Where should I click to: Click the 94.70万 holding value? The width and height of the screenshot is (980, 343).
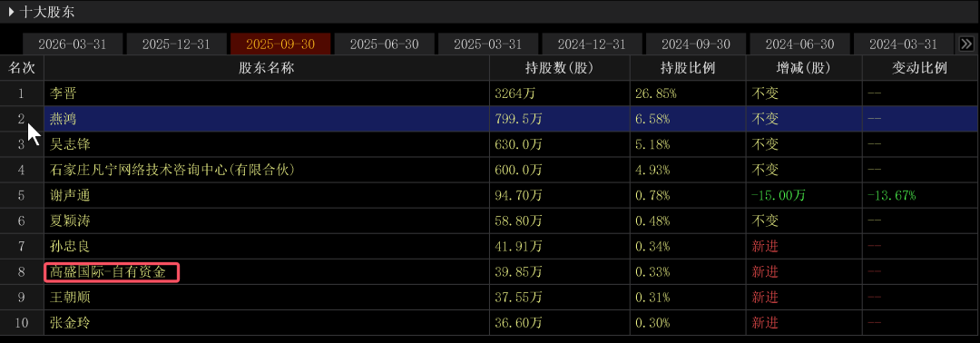click(518, 196)
